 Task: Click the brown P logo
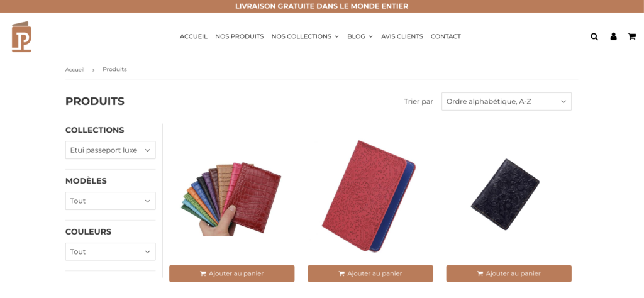(x=21, y=36)
